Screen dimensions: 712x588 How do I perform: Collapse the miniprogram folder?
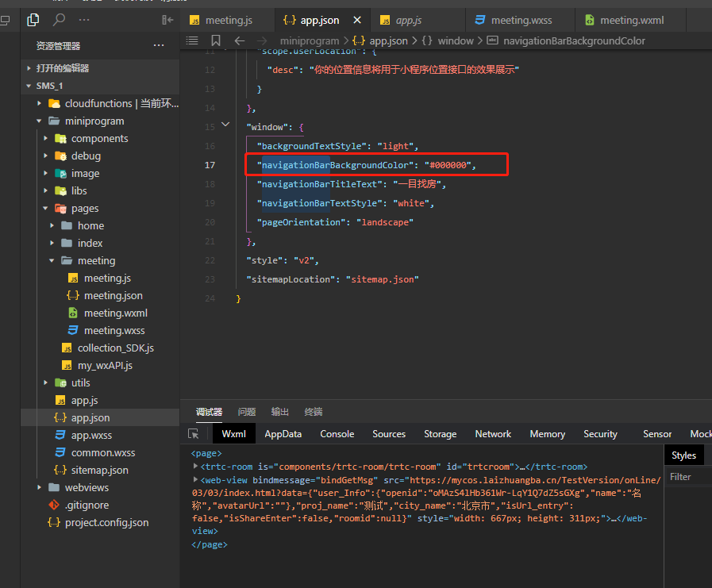tap(39, 121)
